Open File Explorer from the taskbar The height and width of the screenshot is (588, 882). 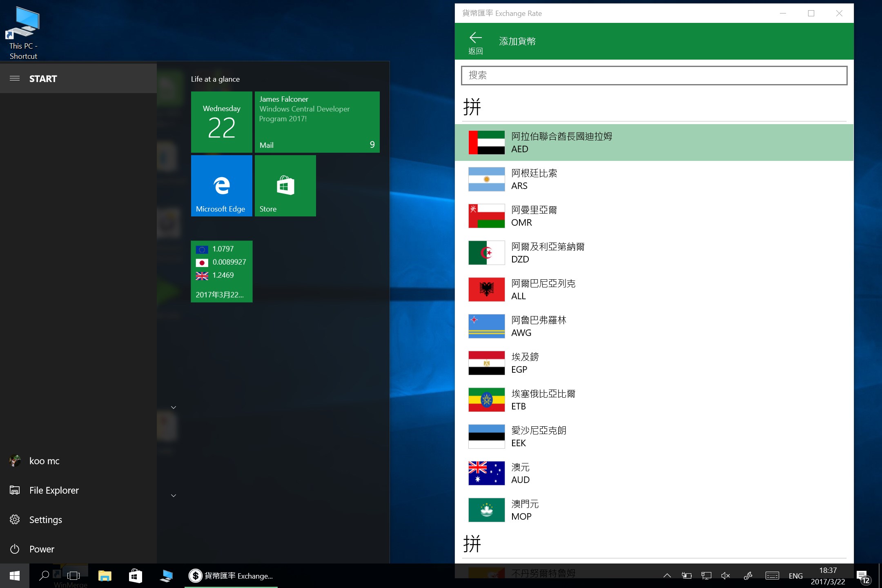click(105, 576)
